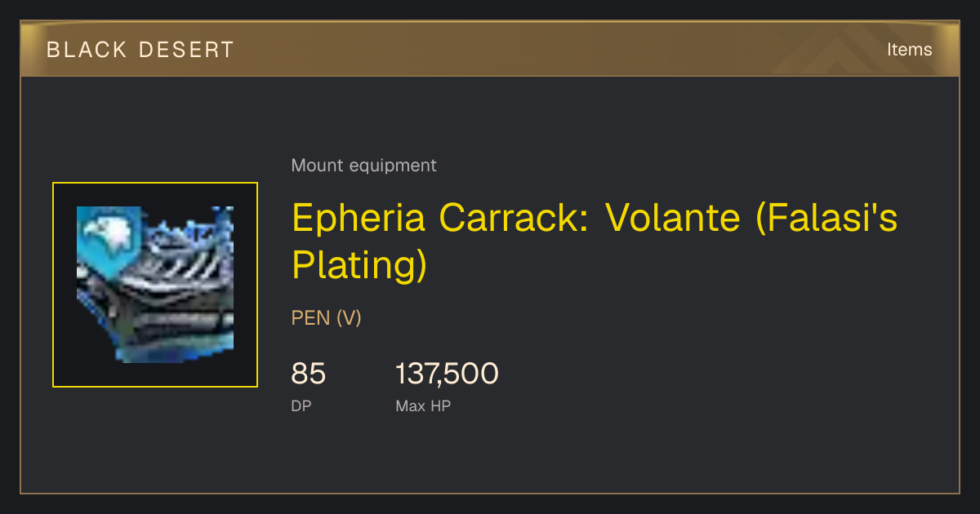Click the Mount equipment category label

pyautogui.click(x=363, y=166)
